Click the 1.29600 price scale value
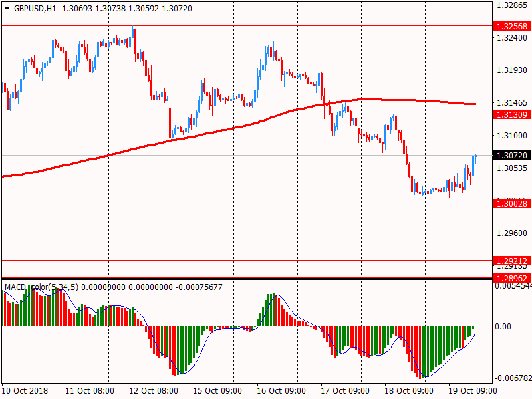The height and width of the screenshot is (399, 532). pos(511,233)
